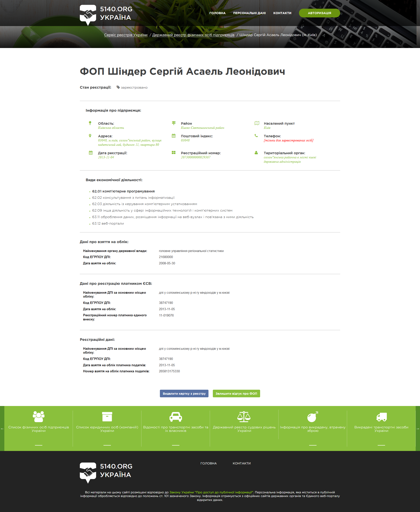Viewport: 420px width, 512px height.
Task: Click the footer 5140.ORG handshake logo
Action: (88, 472)
